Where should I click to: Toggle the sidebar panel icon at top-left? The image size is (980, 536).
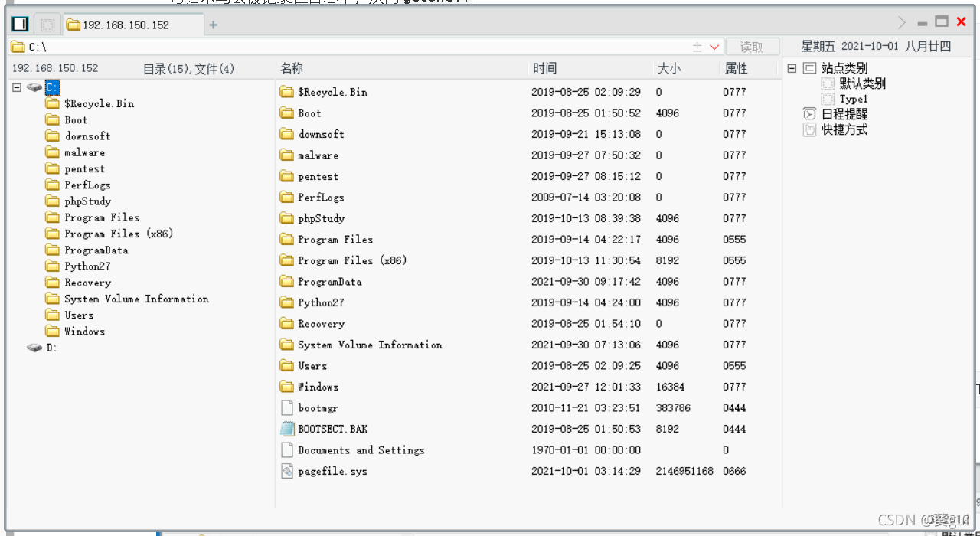20,25
